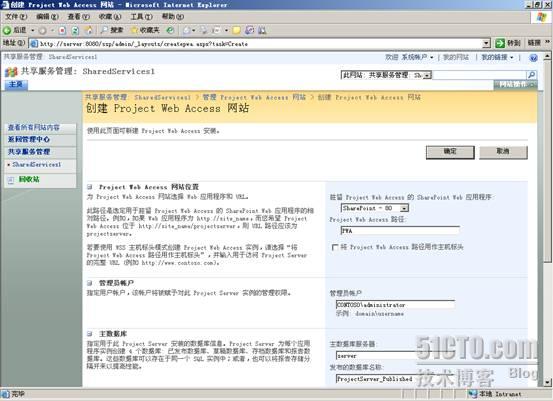
Task: Click the Forward navigation icon
Action: coord(43,30)
